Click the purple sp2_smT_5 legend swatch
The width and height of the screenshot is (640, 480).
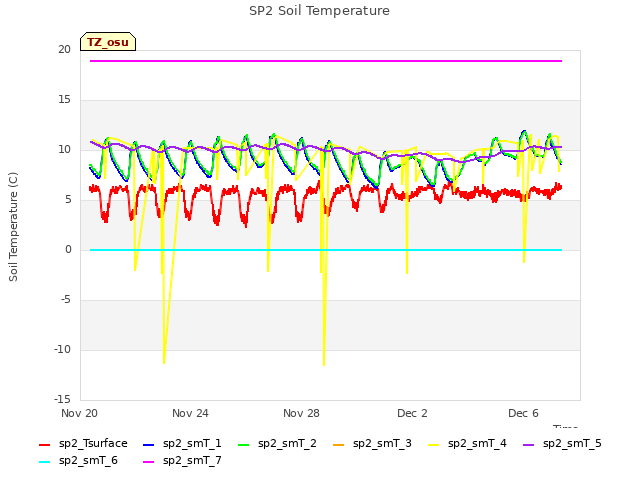click(529, 444)
